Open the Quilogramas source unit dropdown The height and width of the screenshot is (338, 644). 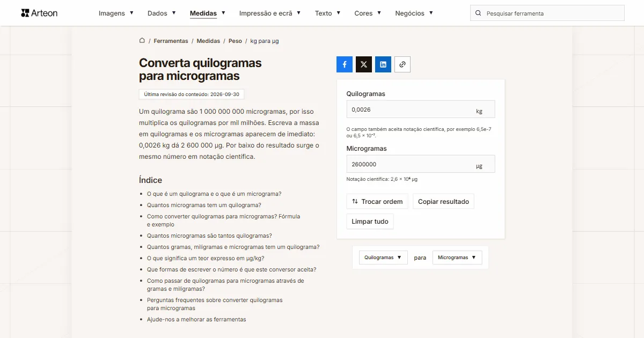[383, 258]
